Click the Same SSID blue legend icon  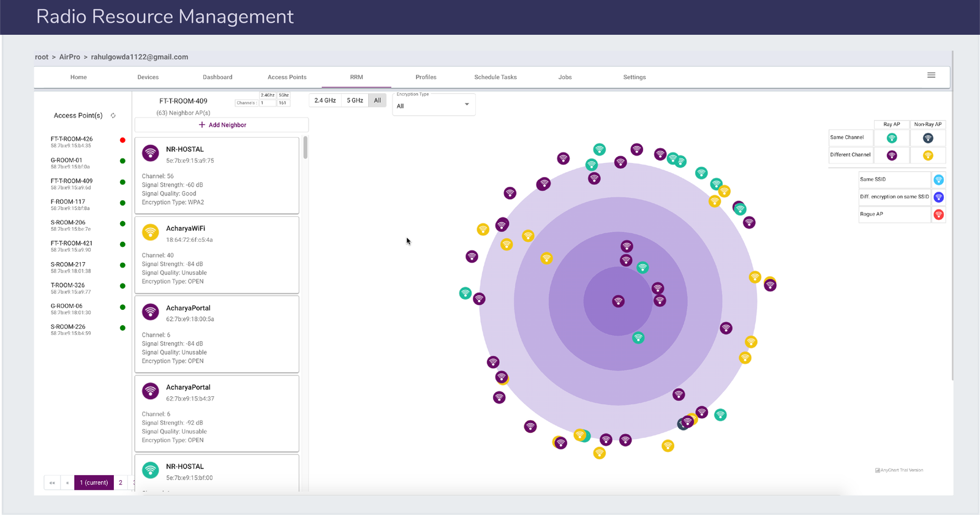click(938, 179)
